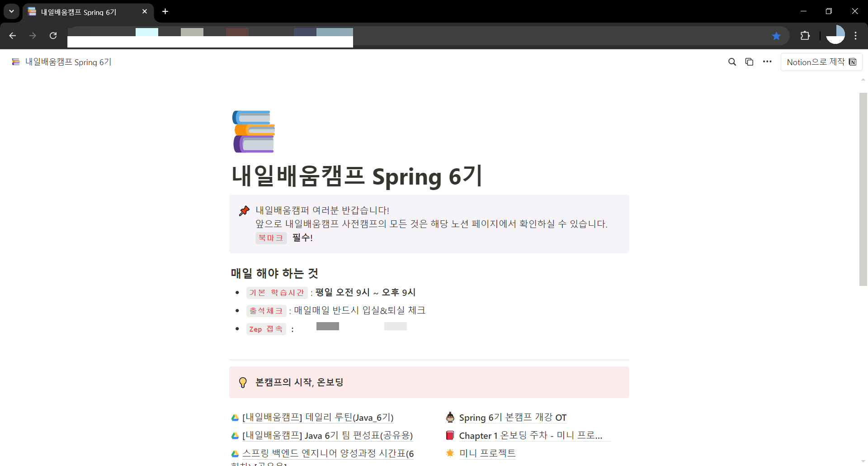Screen dimensions: 868x466
Task: Click the scrollbar down arrow
Action: point(863,461)
